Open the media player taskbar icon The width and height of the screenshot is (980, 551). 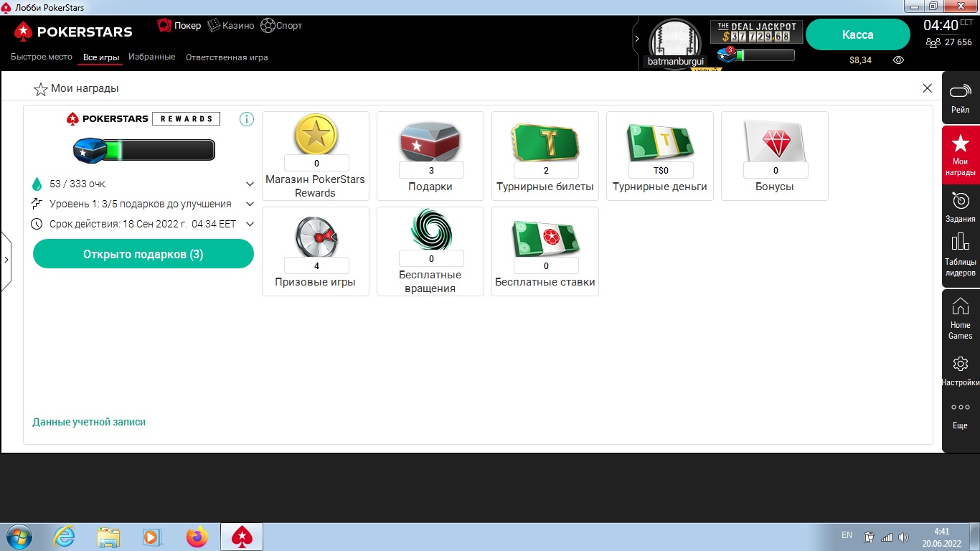[x=152, y=537]
